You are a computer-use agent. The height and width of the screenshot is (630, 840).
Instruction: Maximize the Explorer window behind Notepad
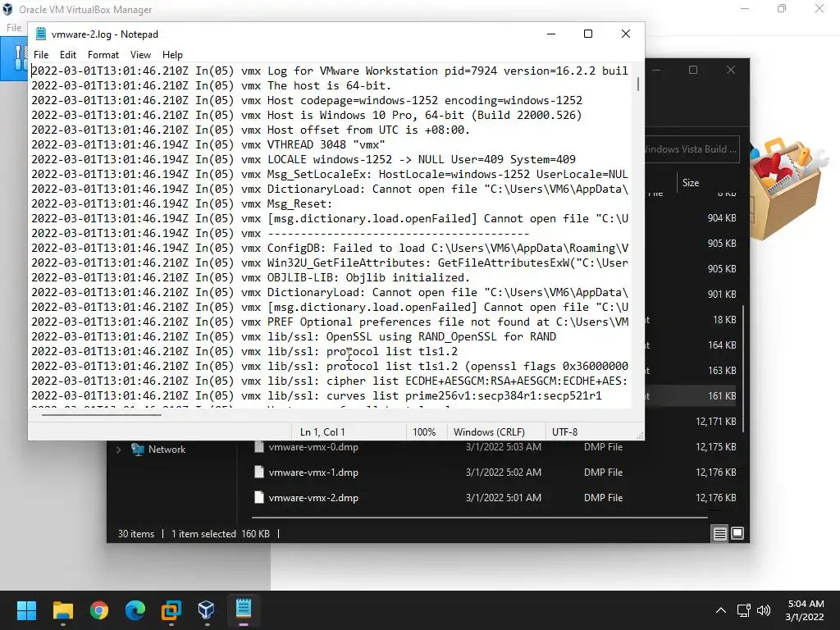click(x=692, y=71)
